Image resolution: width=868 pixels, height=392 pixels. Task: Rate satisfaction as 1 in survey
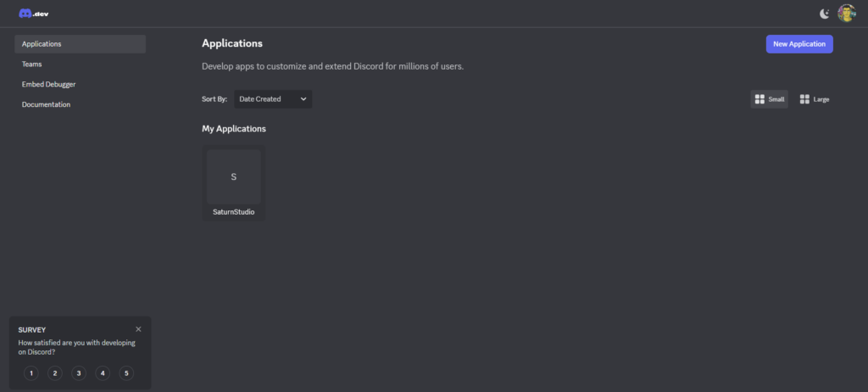pos(31,372)
